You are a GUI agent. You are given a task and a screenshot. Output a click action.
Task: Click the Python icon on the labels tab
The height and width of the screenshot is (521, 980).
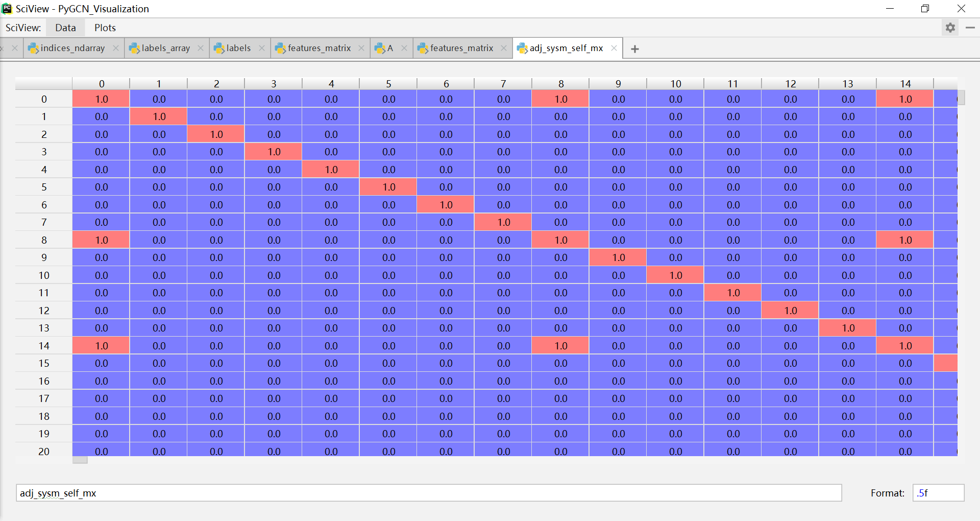(219, 48)
